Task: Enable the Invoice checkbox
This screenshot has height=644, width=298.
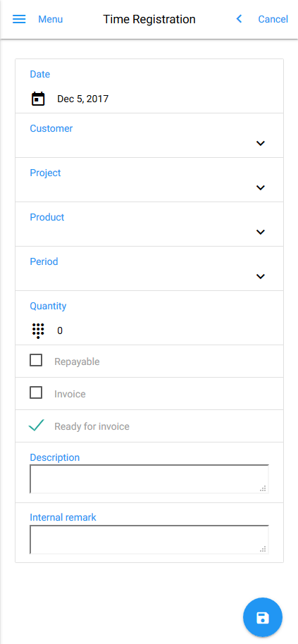Action: 36,393
